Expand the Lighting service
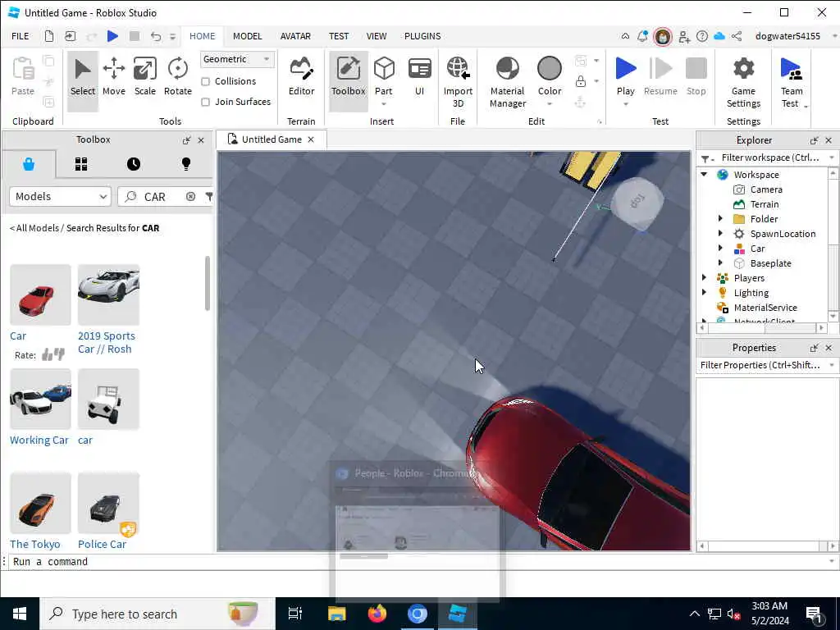Screen dimensions: 840x630 point(704,293)
